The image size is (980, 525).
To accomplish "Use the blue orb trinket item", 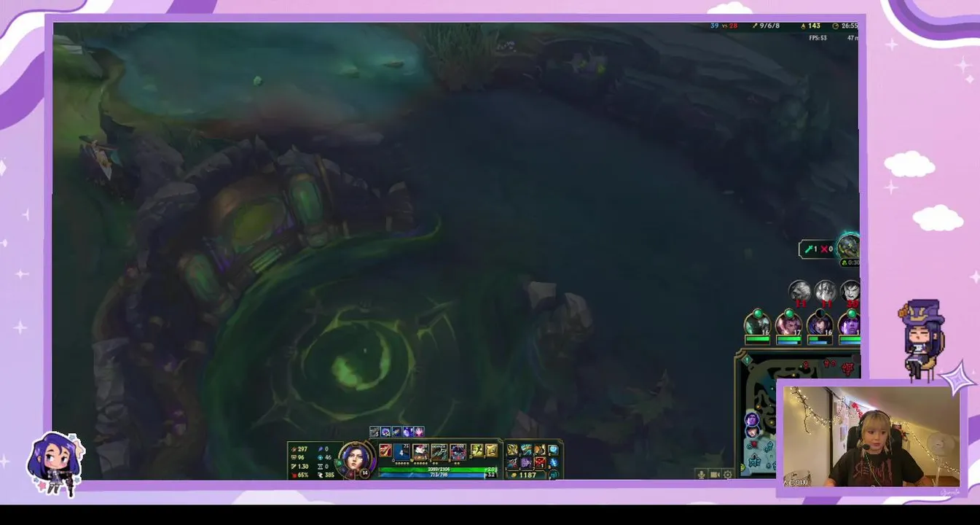I will pos(553,449).
